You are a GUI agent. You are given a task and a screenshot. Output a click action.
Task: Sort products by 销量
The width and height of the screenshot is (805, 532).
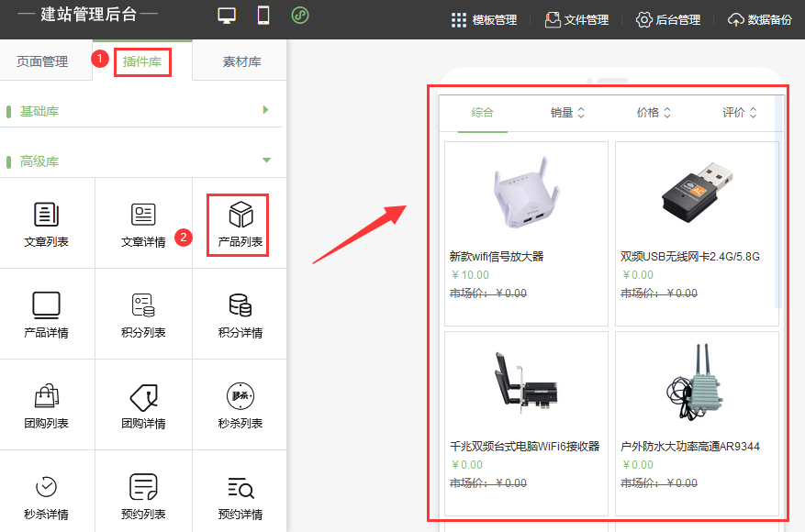click(x=567, y=112)
